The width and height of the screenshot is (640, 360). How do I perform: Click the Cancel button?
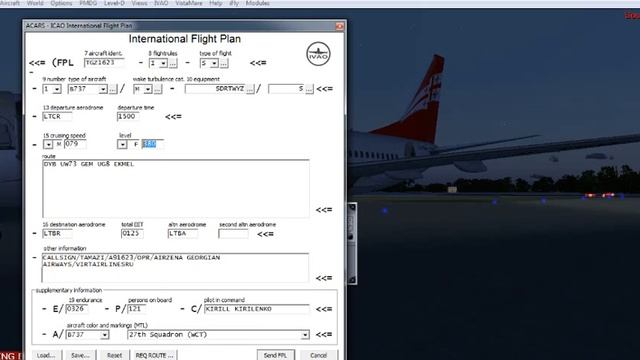click(x=318, y=355)
